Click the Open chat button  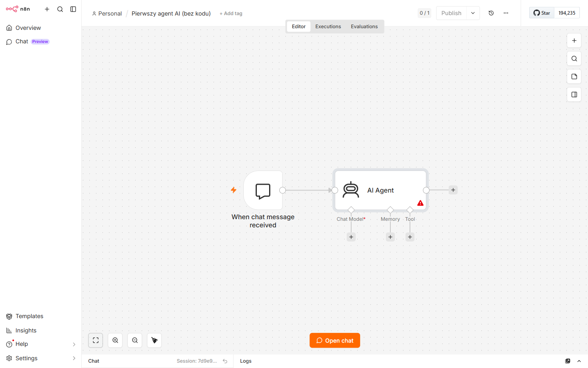tap(335, 341)
